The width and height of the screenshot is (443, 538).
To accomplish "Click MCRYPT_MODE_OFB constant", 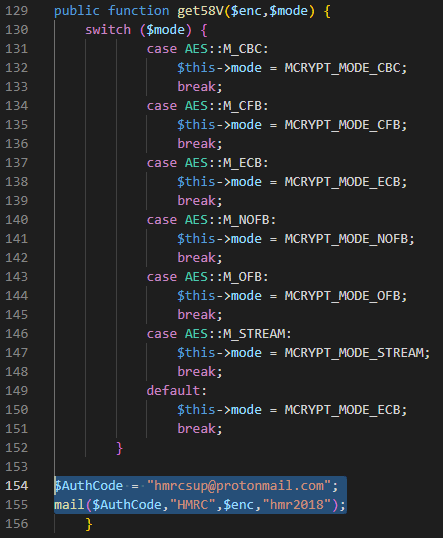I will pos(342,296).
